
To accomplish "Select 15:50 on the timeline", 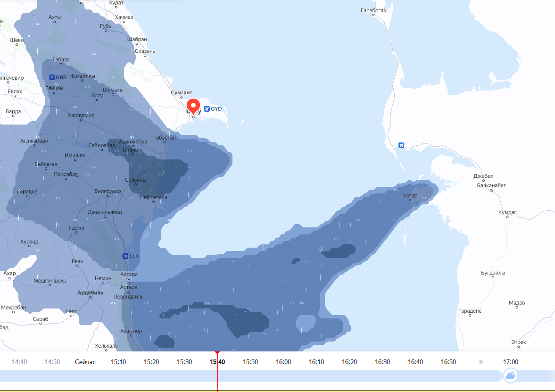I will pyautogui.click(x=250, y=362).
